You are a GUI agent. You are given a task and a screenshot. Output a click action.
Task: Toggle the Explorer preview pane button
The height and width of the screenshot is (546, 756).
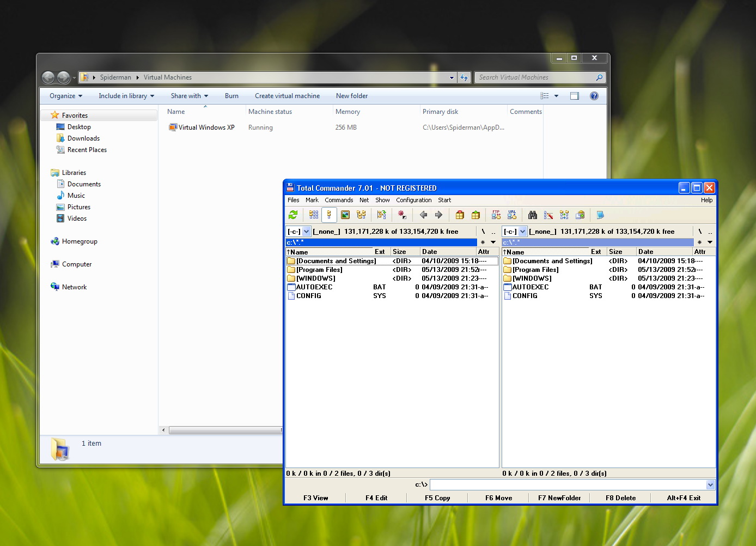[575, 96]
